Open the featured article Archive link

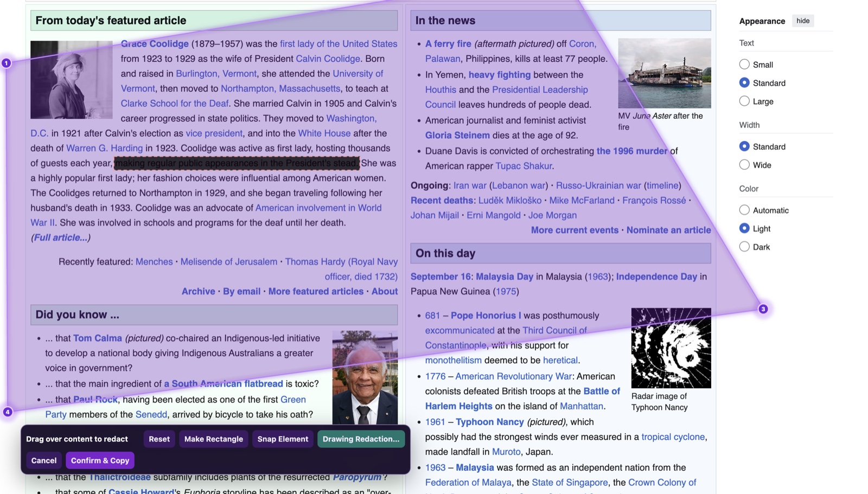(198, 291)
